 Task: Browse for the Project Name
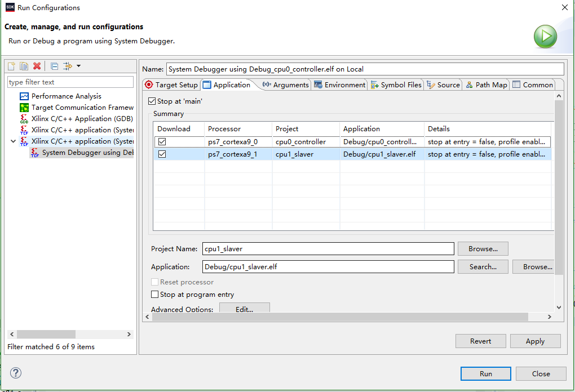(x=483, y=249)
